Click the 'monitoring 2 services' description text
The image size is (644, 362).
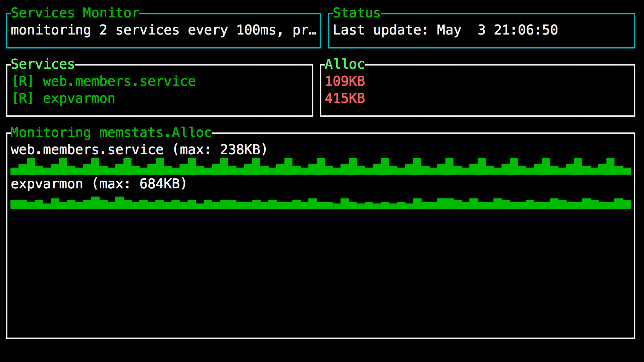tap(95, 30)
